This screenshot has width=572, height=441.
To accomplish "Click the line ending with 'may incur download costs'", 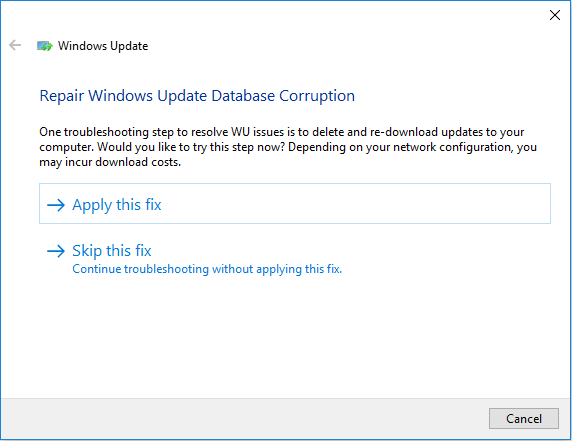I will (110, 162).
